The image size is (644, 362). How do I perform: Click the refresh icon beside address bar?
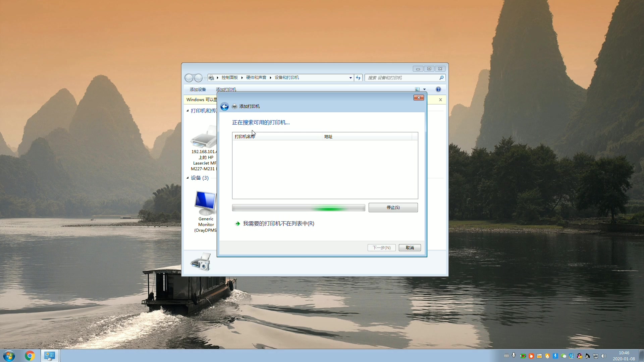tap(358, 78)
